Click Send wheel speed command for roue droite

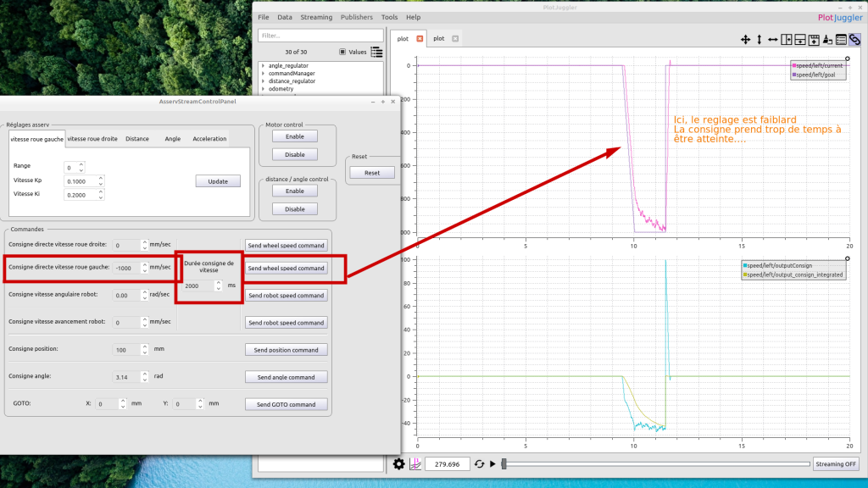coord(287,246)
